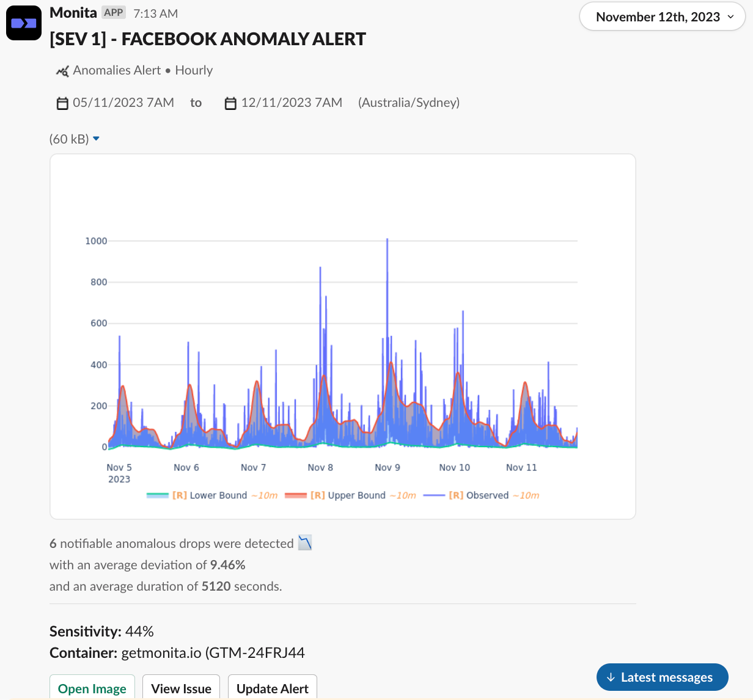Click the red Upper Bound legend color swatch
The height and width of the screenshot is (700, 753).
pyautogui.click(x=295, y=495)
